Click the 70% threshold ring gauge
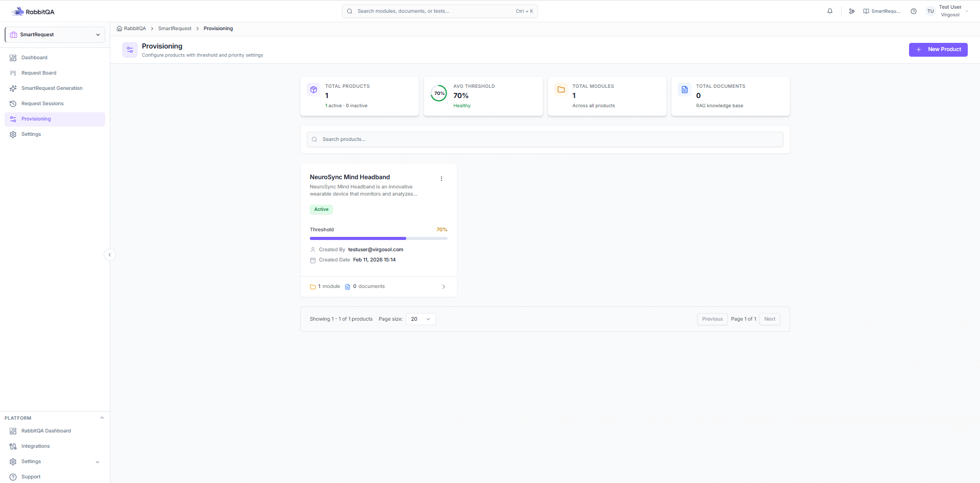 pos(439,93)
